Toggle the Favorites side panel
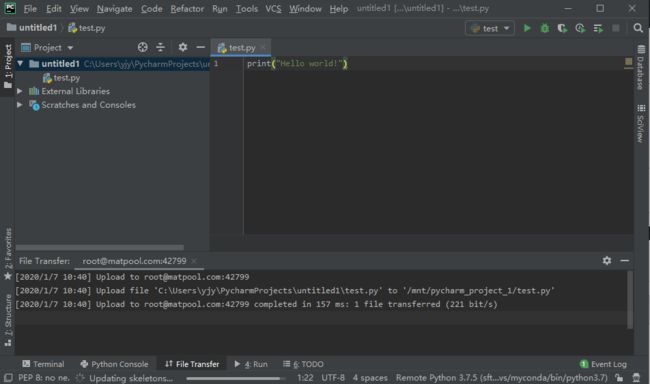The height and width of the screenshot is (384, 650). coord(7,253)
